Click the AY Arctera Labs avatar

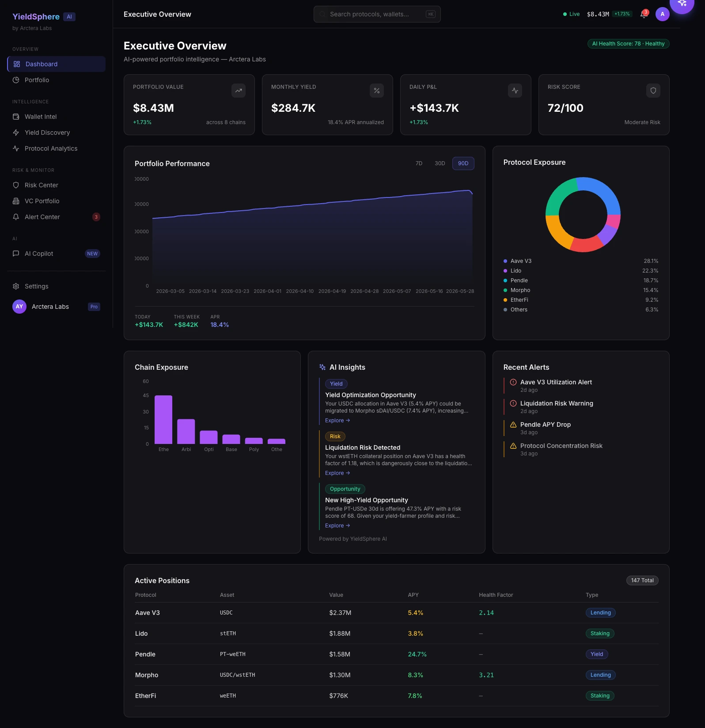coord(19,307)
